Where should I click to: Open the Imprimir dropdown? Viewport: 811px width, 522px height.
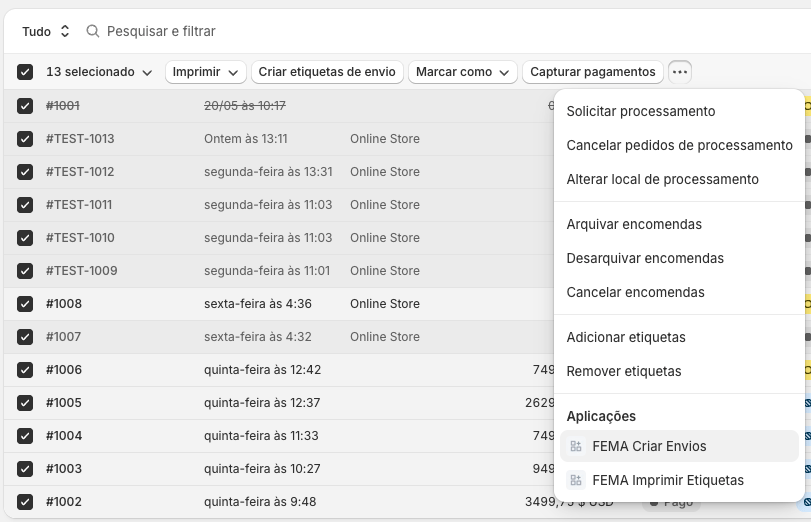205,72
